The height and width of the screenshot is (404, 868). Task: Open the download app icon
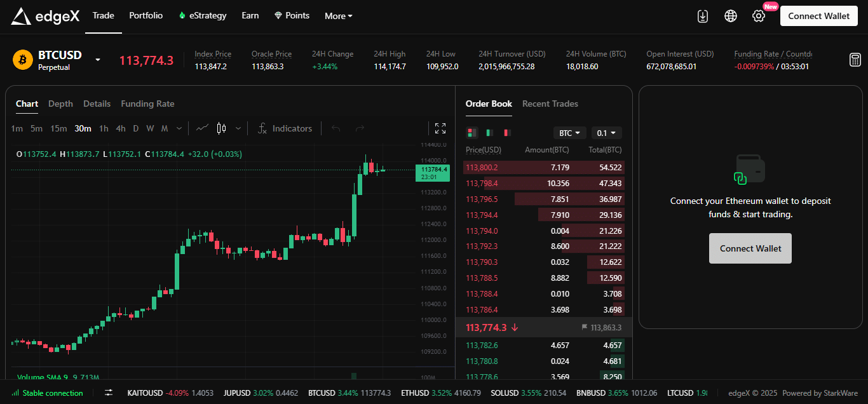(x=703, y=16)
